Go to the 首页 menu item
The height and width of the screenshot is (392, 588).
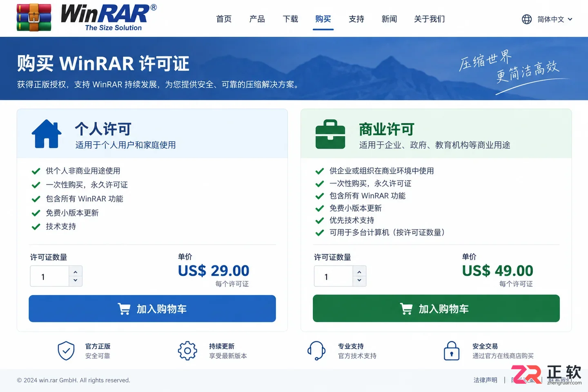[224, 19]
